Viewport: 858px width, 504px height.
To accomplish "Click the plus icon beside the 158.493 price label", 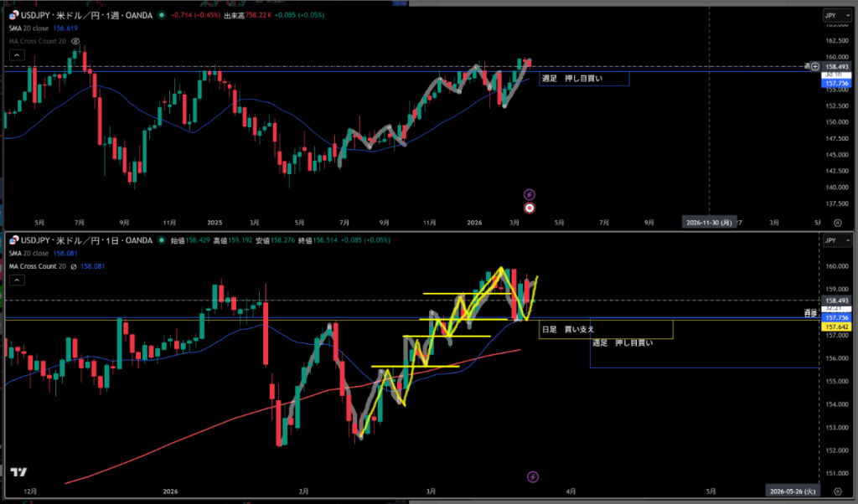I will pyautogui.click(x=815, y=65).
